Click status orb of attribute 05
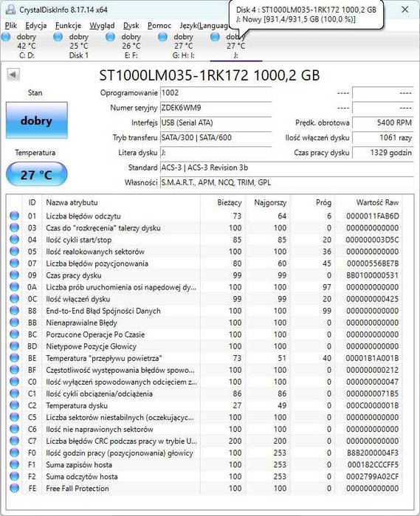Viewport: 420px width, 516px height. [14, 252]
